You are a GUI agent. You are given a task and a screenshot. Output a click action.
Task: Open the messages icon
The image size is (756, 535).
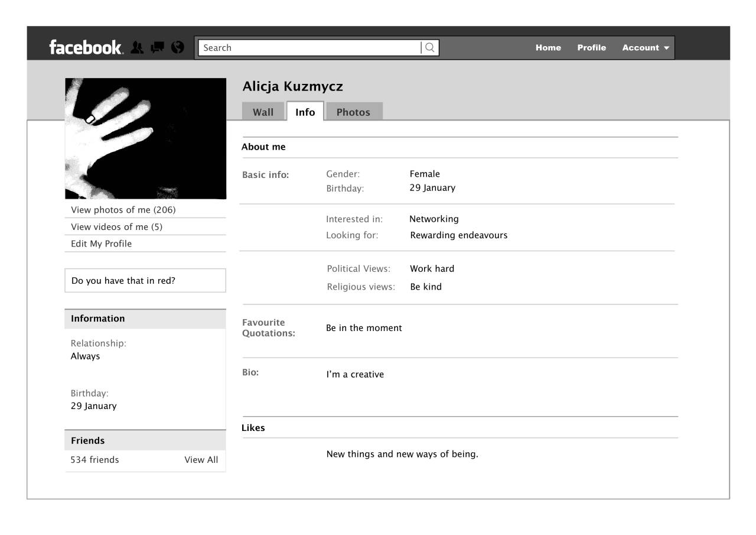(x=157, y=47)
